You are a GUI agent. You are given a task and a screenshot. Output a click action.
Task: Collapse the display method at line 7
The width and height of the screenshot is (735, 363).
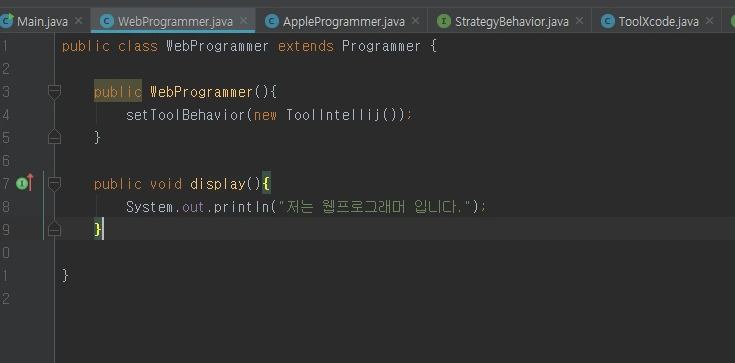coord(54,184)
